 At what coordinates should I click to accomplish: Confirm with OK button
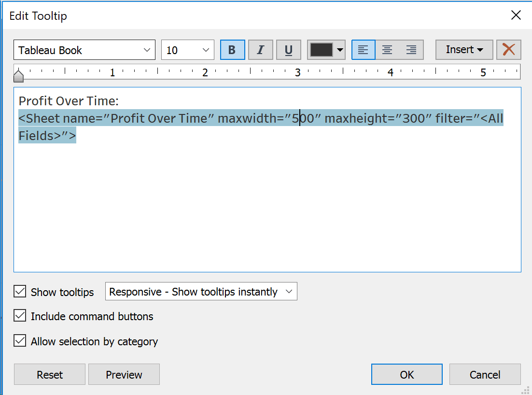click(x=407, y=374)
